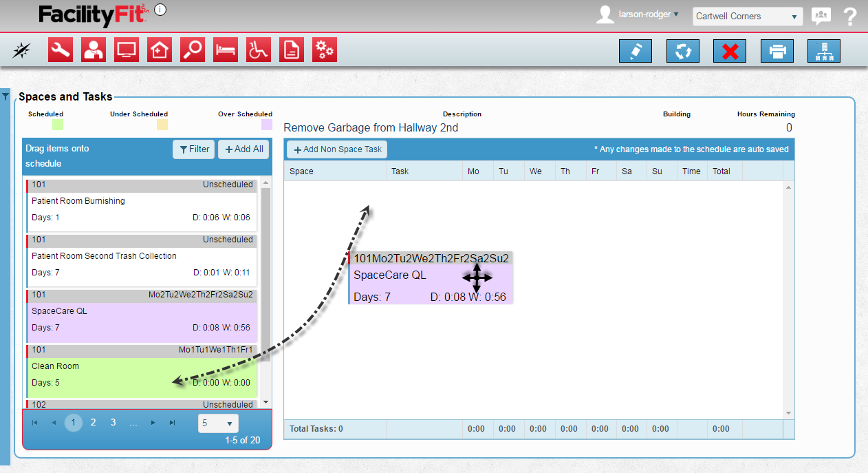
Task: Toggle the filter funnel side panel
Action: 6,96
